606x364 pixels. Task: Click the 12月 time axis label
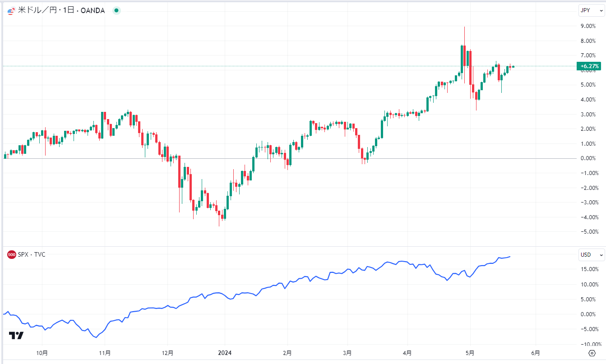pos(167,353)
